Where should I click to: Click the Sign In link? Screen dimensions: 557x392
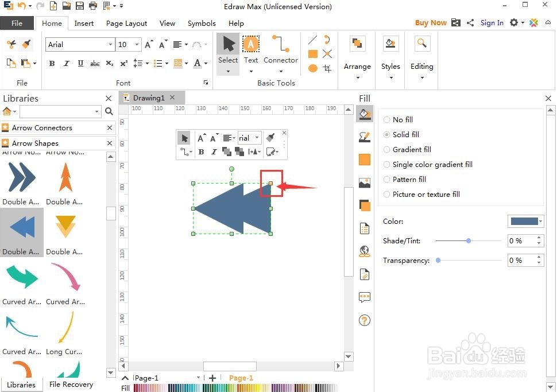(x=492, y=23)
